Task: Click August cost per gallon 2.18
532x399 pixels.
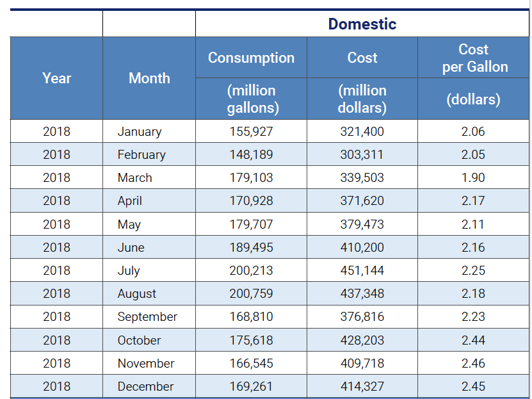Action: pos(473,293)
